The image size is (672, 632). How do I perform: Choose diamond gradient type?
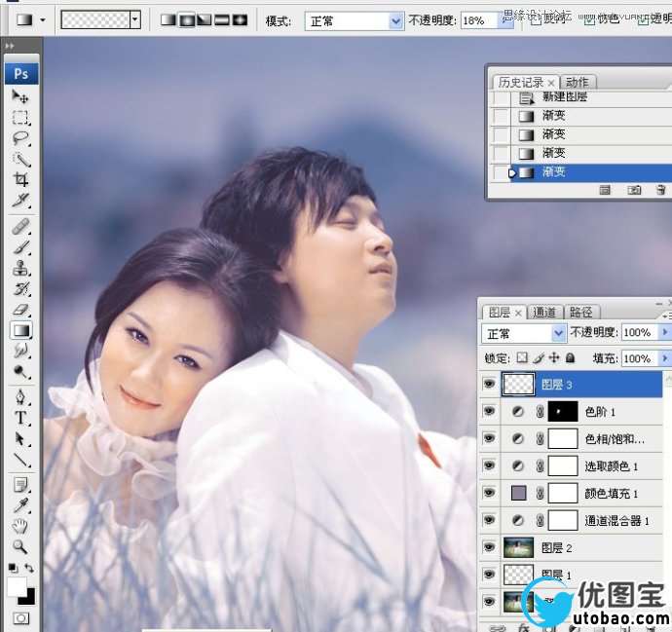(x=240, y=19)
